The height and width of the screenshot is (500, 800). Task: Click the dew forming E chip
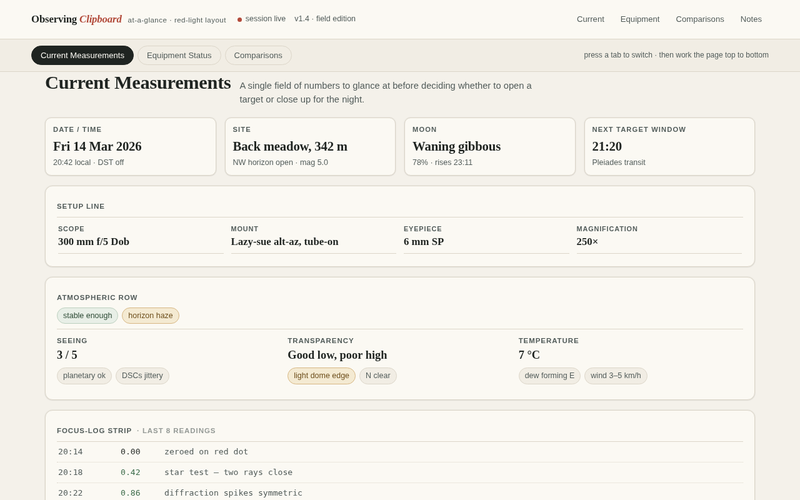549,376
